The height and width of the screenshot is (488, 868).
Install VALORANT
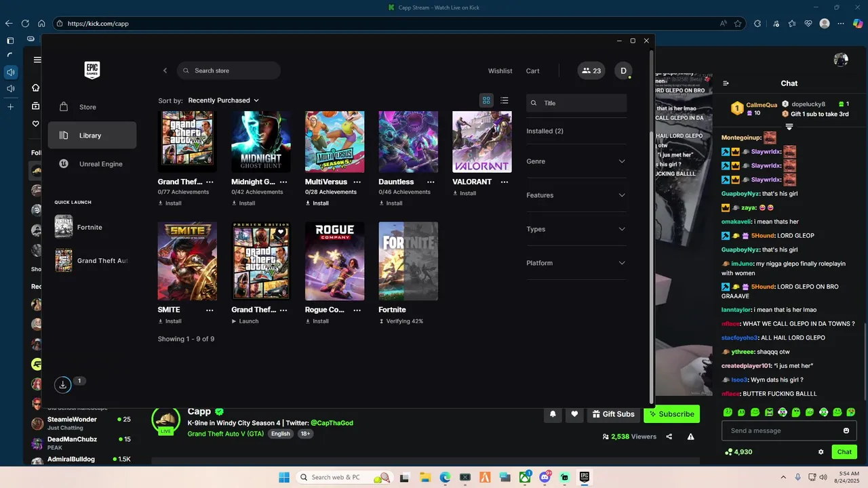pos(464,193)
